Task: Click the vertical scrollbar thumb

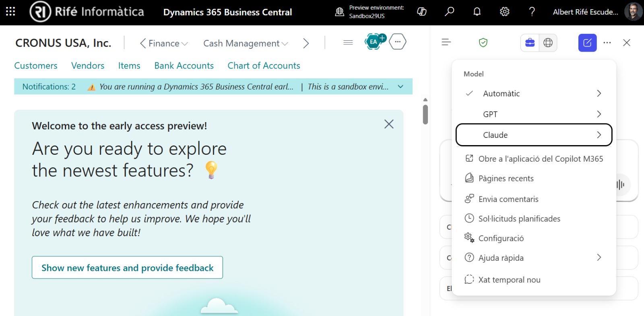Action: click(x=425, y=115)
